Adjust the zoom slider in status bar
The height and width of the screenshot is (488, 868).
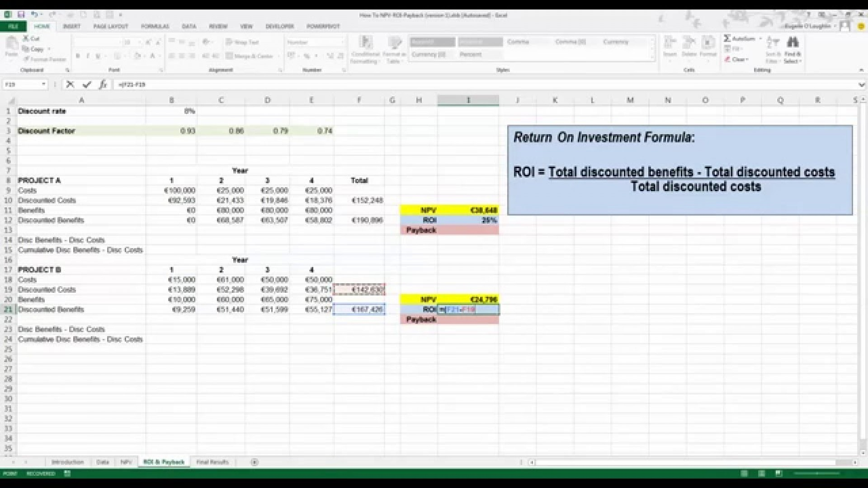(817, 474)
